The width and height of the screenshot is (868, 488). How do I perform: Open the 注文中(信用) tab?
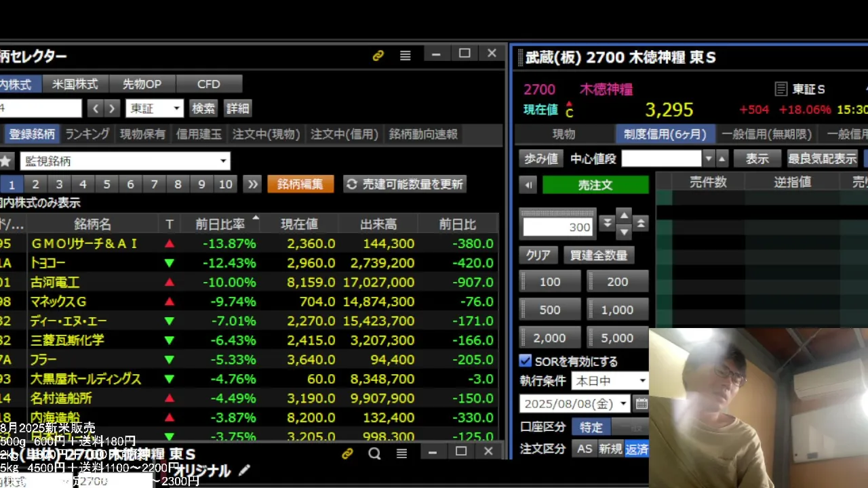pyautogui.click(x=344, y=134)
